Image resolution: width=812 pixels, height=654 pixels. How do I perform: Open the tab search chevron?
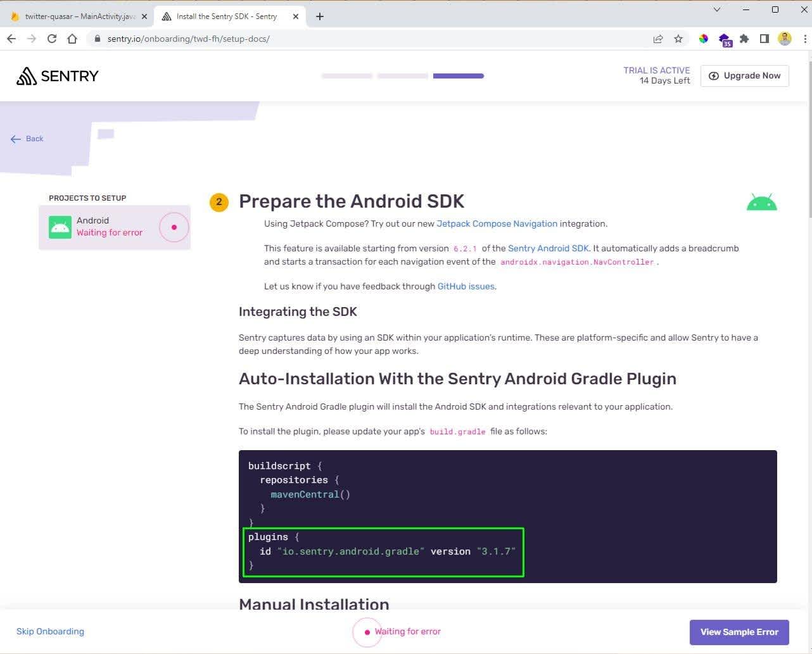(x=717, y=9)
